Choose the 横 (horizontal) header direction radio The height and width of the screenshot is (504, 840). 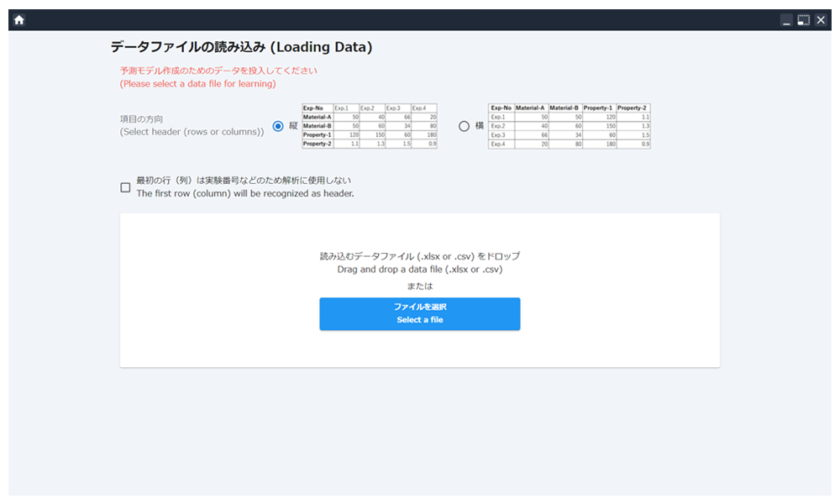[464, 126]
